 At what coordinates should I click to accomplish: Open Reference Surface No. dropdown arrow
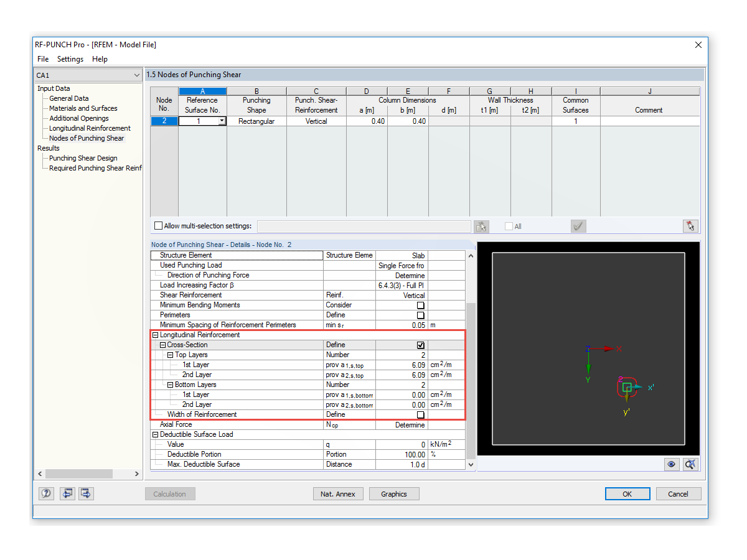[222, 121]
